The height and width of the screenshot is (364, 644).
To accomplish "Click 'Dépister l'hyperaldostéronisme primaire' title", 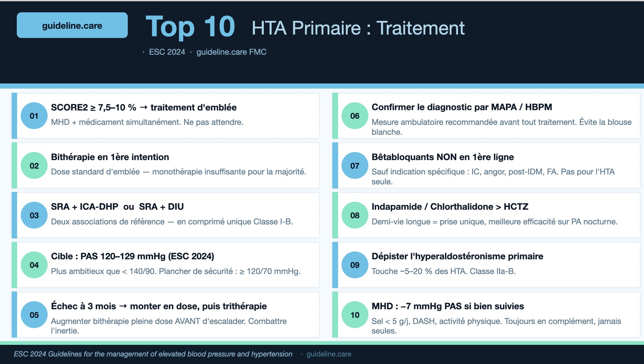I will click(x=457, y=256).
